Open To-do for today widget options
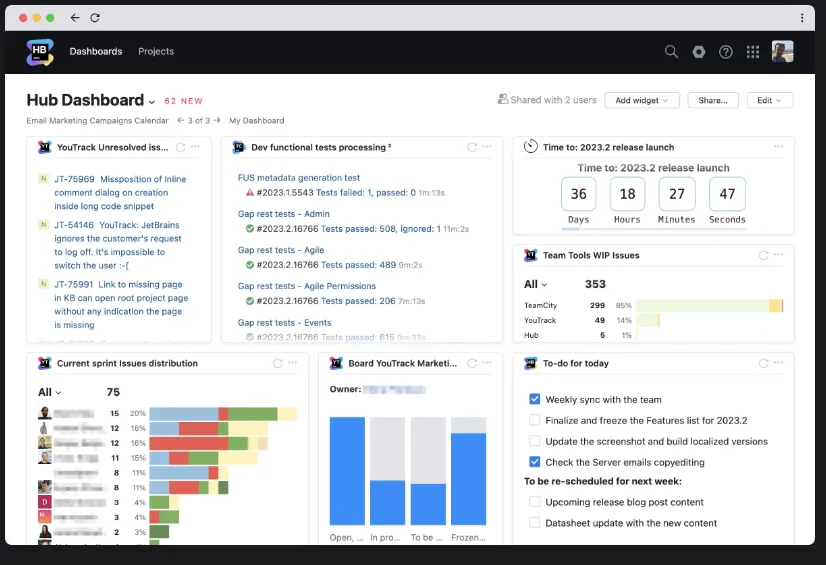This screenshot has width=826, height=565. pos(779,363)
